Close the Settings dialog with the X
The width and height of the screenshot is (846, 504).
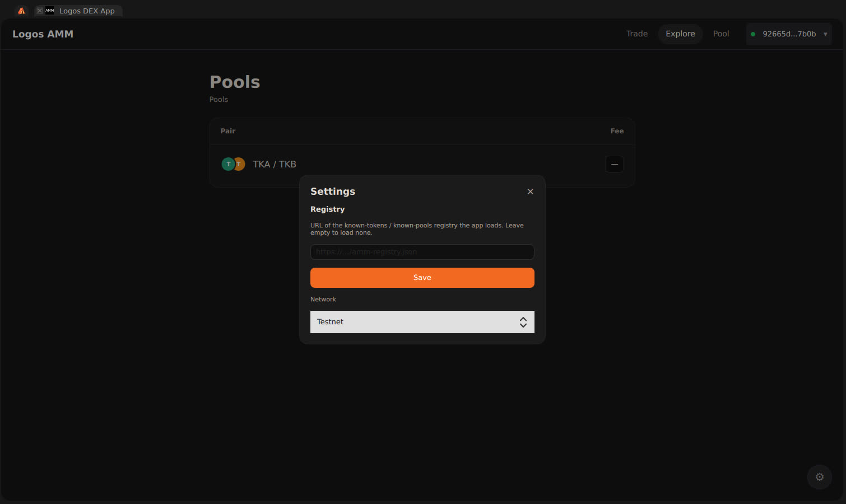pos(530,192)
